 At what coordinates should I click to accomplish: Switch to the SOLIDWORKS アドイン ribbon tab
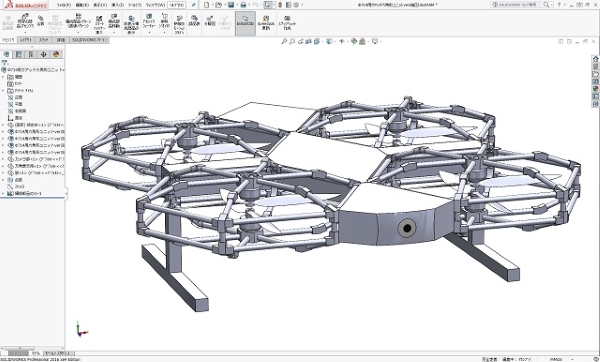[x=90, y=40]
